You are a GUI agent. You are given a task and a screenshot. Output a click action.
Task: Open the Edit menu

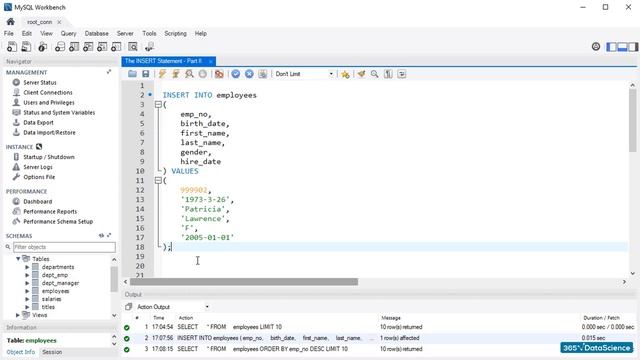click(x=27, y=33)
